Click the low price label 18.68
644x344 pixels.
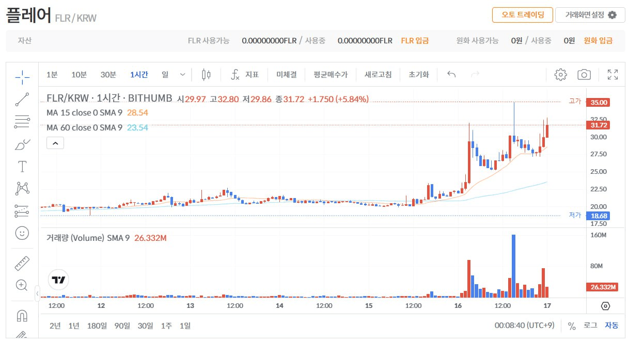(x=599, y=216)
